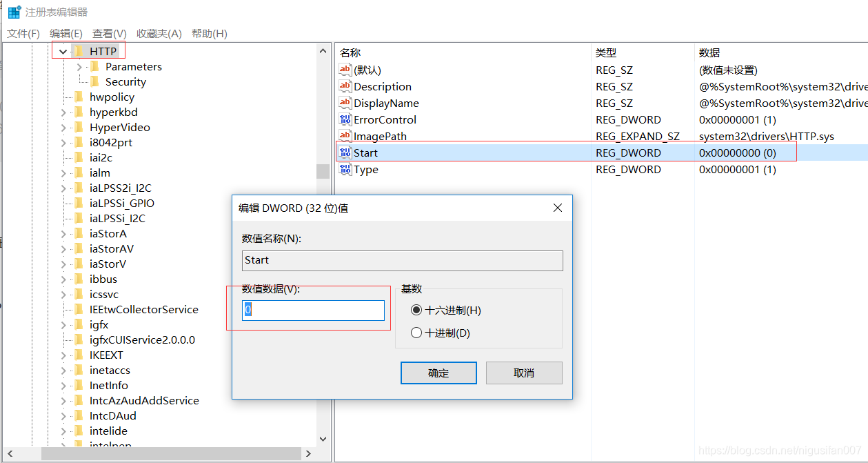Click the horizontal scrollbar right arrow

pyautogui.click(x=308, y=453)
